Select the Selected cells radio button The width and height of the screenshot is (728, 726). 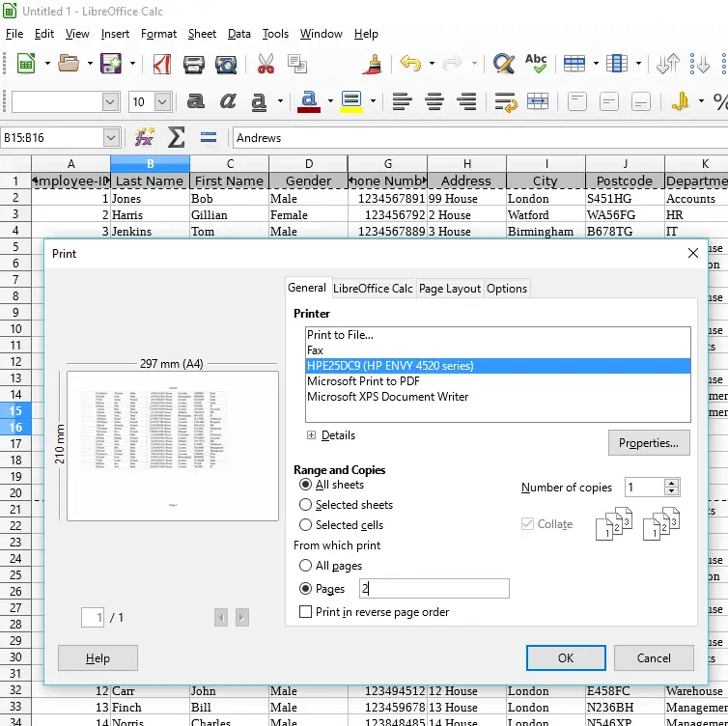point(305,524)
